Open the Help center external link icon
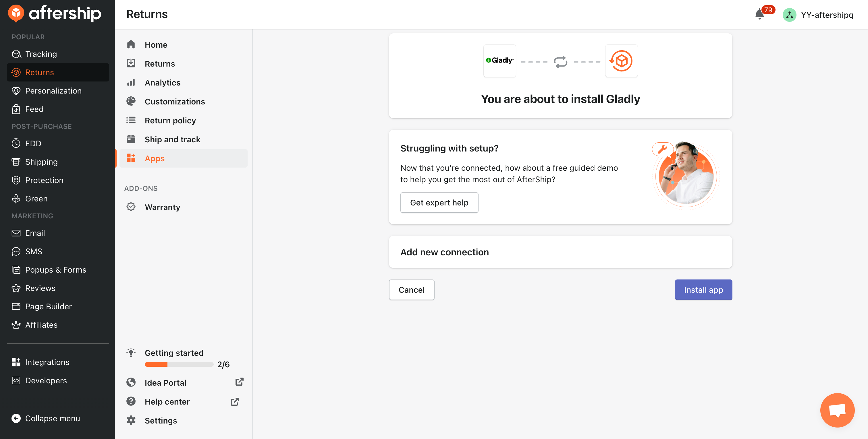 tap(235, 401)
